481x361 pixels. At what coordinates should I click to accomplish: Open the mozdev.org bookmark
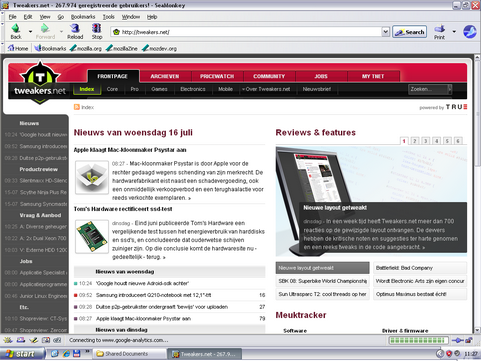coord(159,48)
